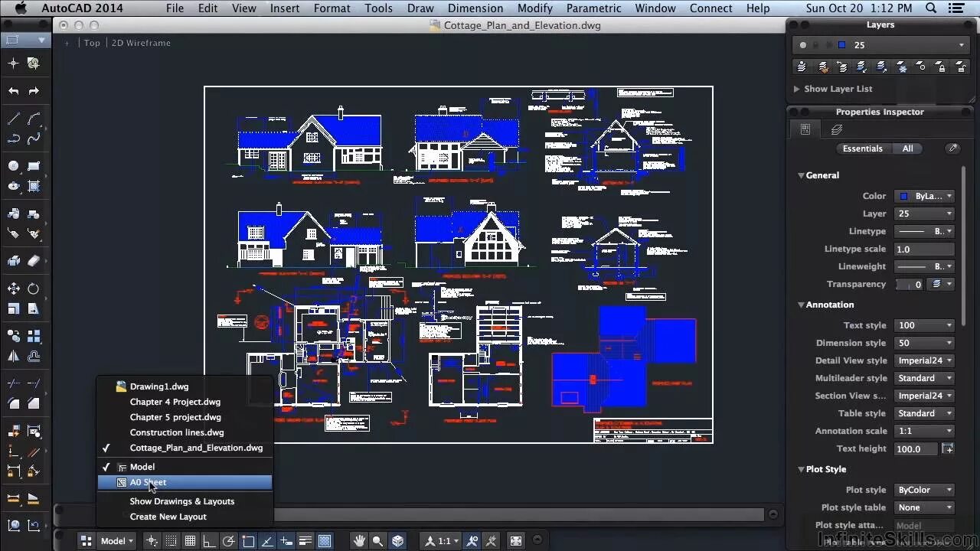Select the Essentials button

(863, 148)
